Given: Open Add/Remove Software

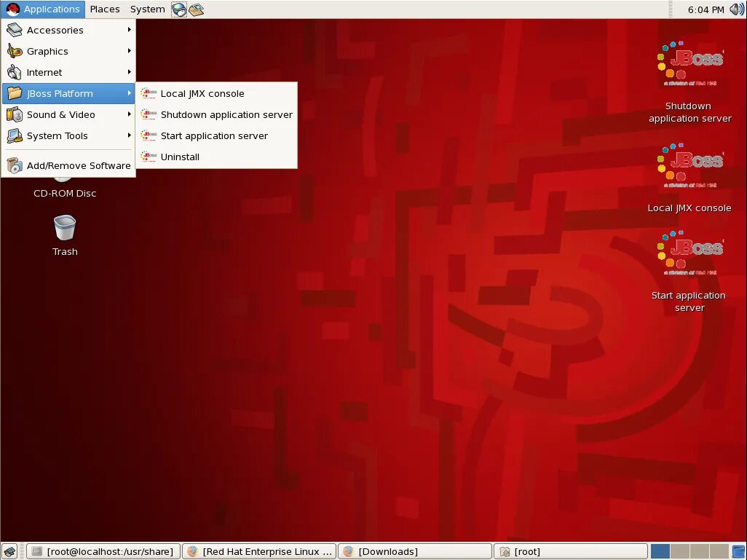Looking at the screenshot, I should coord(68,166).
